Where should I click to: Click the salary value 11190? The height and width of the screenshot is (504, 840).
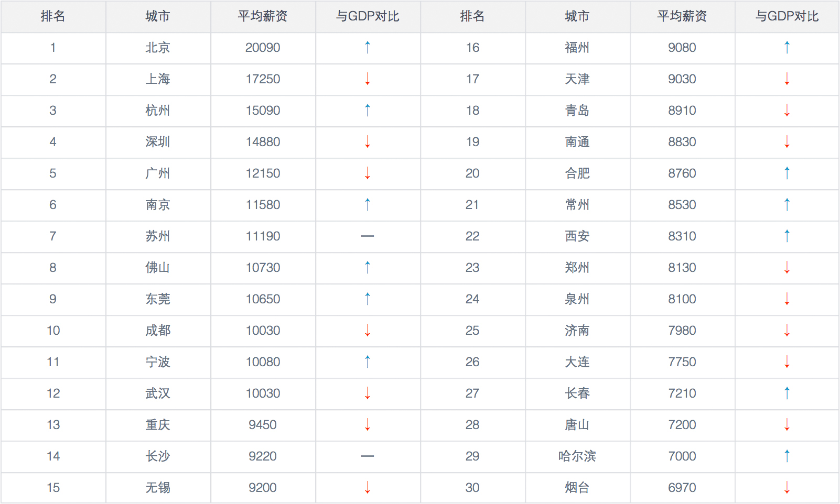click(263, 236)
